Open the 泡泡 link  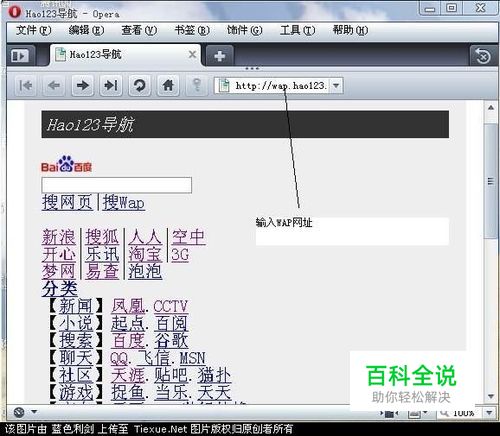click(145, 271)
